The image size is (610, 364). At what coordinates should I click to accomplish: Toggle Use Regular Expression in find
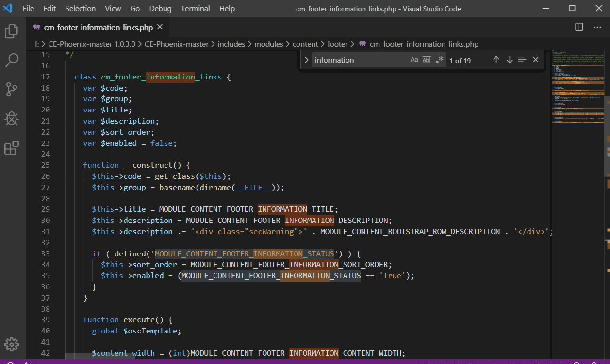439,60
